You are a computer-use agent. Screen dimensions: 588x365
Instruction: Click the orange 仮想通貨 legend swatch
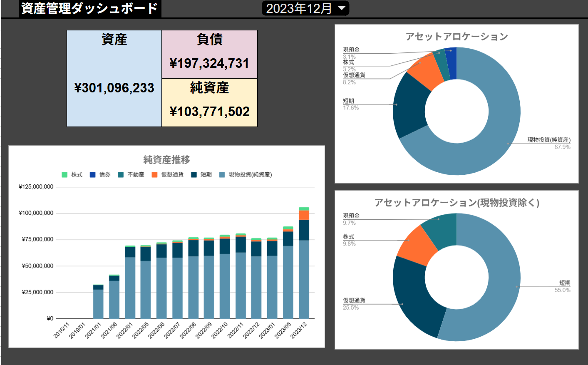(154, 175)
